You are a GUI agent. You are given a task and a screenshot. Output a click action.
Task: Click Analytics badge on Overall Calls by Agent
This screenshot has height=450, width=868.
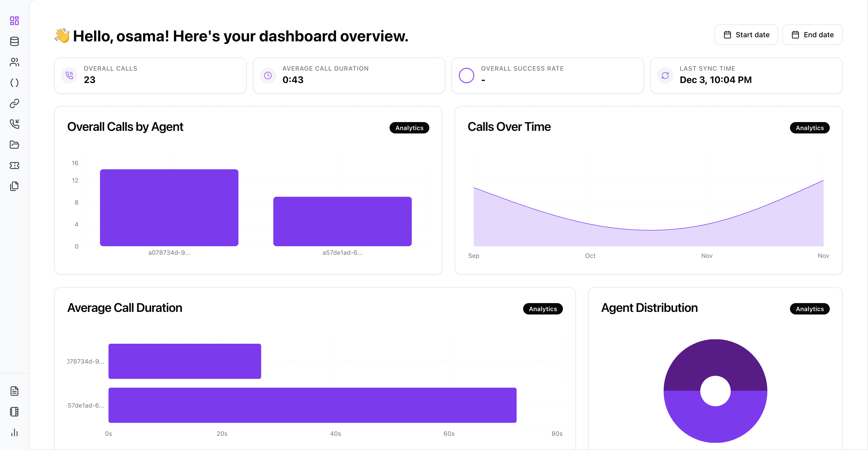click(x=409, y=128)
